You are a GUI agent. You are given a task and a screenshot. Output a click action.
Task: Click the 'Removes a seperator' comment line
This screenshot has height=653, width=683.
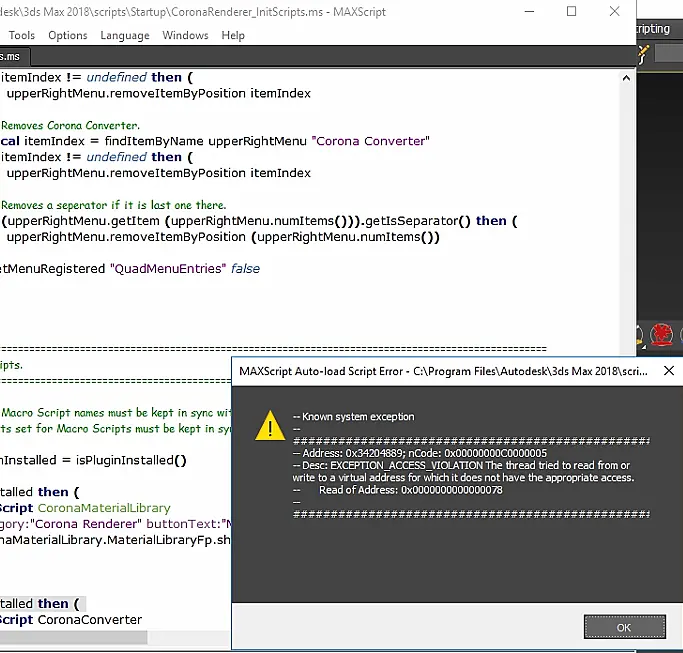tap(114, 205)
